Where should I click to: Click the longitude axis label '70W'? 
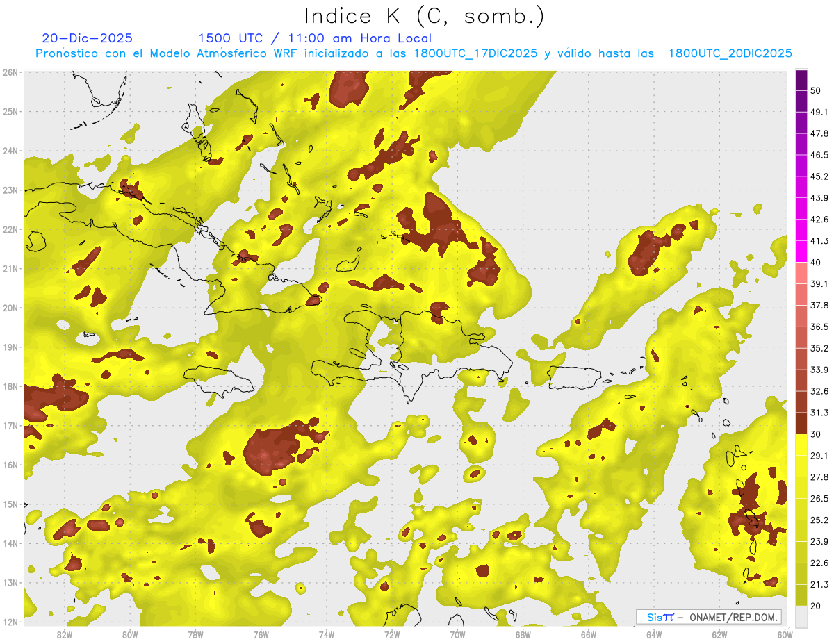(457, 635)
